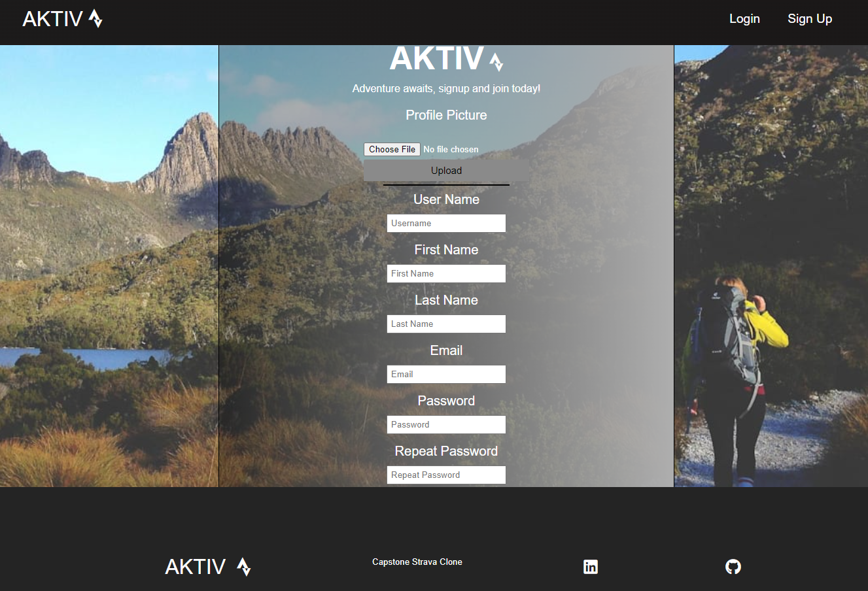The height and width of the screenshot is (591, 868).
Task: Open the GitHub icon in the footer
Action: click(733, 567)
